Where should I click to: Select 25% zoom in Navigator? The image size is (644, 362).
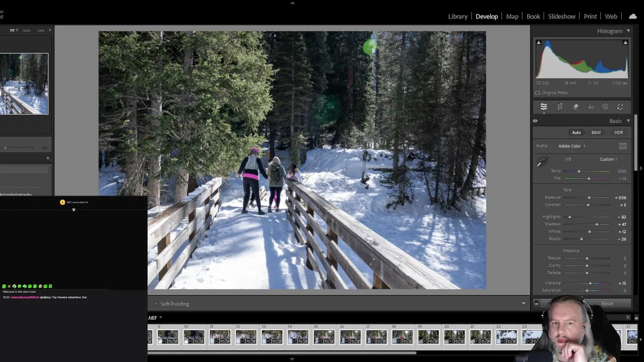click(x=41, y=30)
